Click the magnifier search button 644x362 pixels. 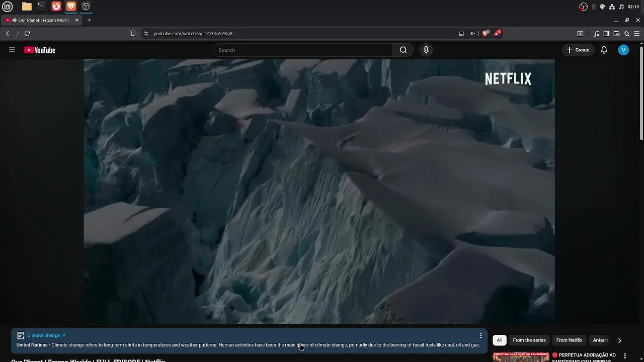(x=403, y=50)
